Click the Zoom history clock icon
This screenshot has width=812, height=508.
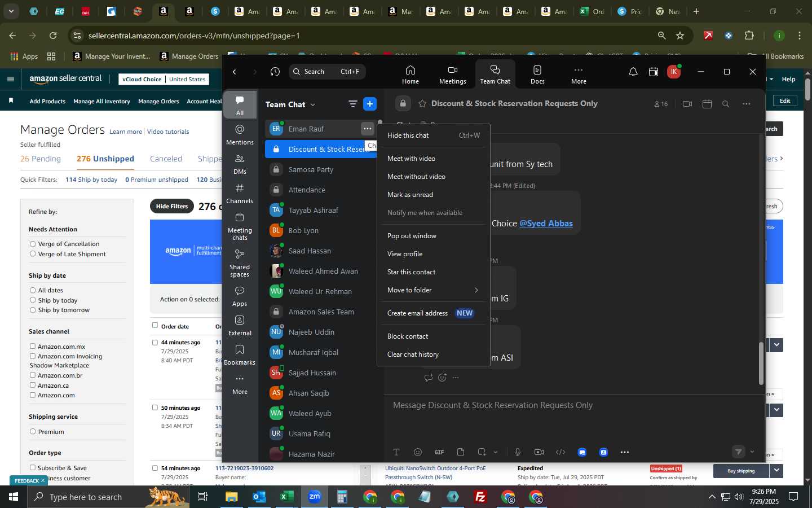point(275,72)
